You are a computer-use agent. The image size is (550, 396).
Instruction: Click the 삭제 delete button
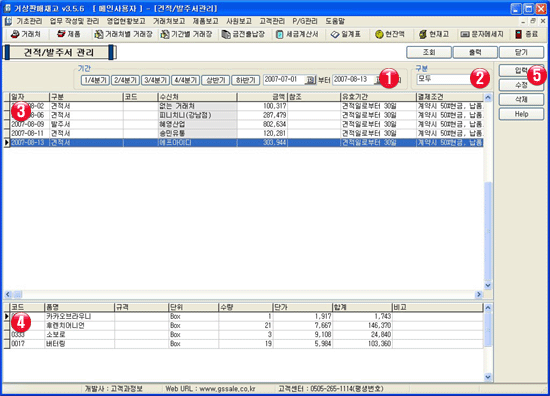pos(521,99)
